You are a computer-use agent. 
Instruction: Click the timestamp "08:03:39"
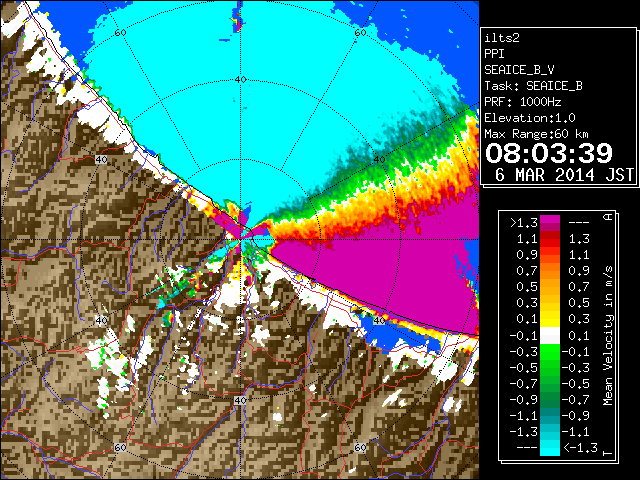[x=549, y=153]
